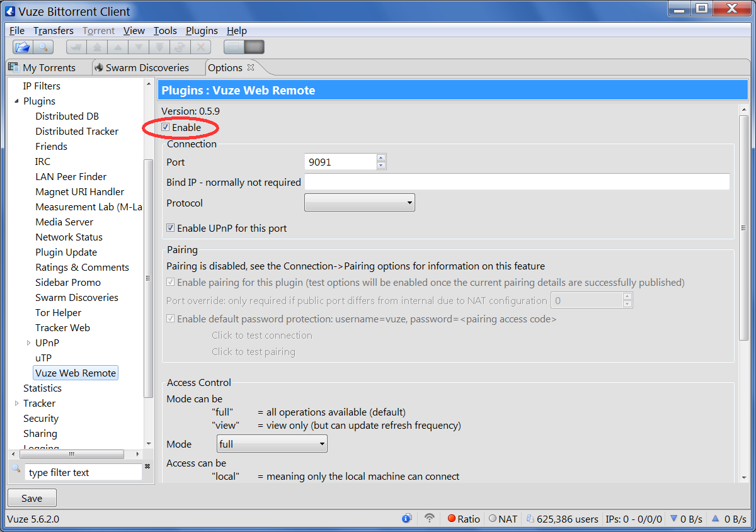Open the Help menu

tap(237, 30)
